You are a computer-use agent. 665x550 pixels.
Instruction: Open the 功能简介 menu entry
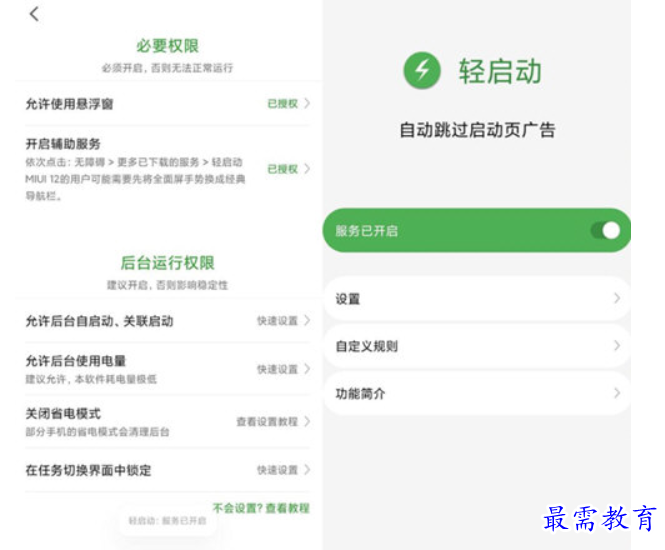tap(477, 394)
